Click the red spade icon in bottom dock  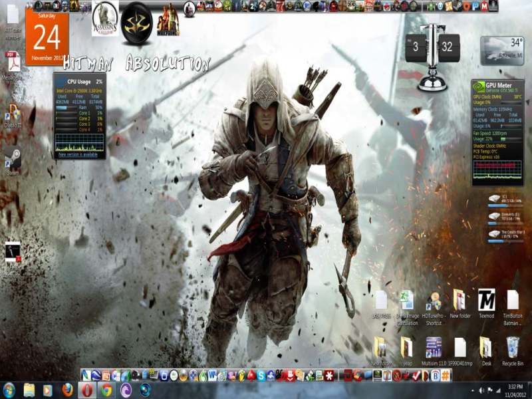point(251,375)
